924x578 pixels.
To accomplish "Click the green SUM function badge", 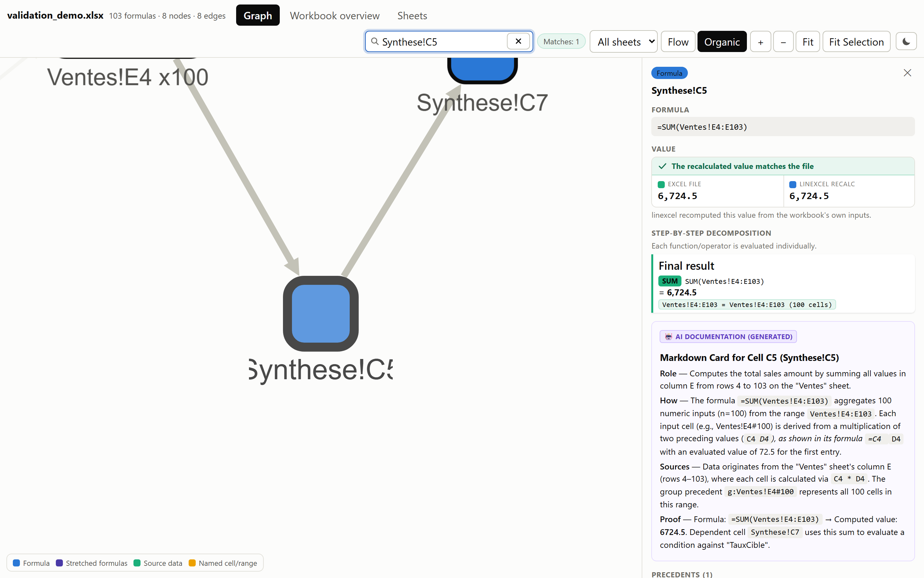I will pos(669,281).
